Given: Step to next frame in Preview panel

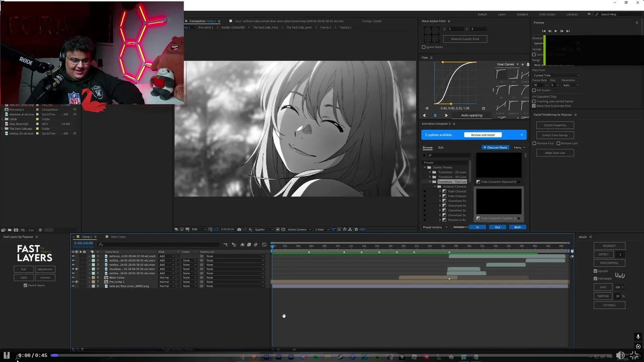Looking at the screenshot, I should pos(561,31).
